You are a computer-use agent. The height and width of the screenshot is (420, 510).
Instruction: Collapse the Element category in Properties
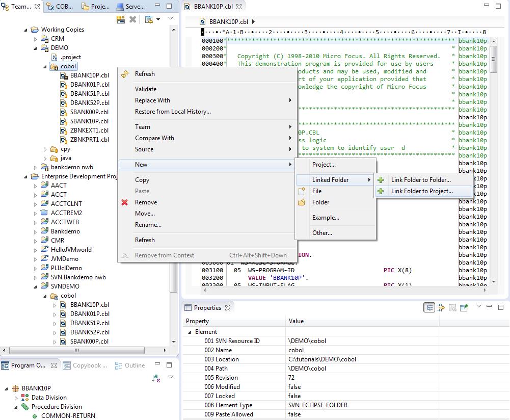(190, 332)
